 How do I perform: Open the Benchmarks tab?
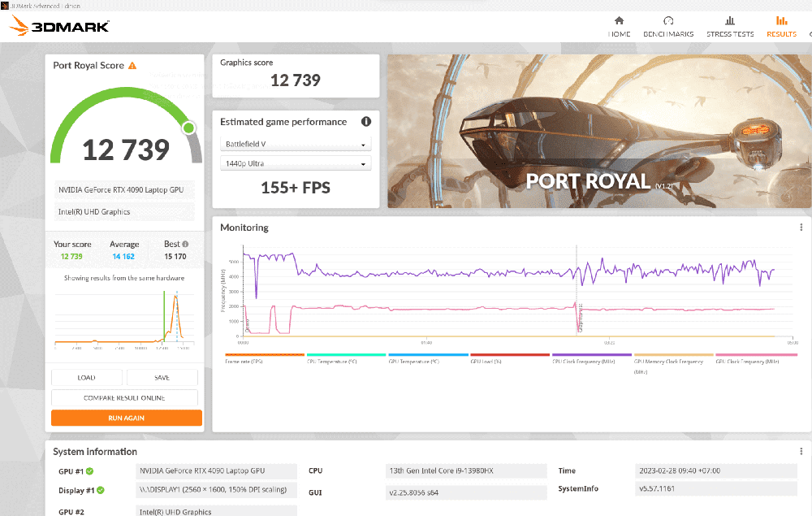(x=668, y=27)
